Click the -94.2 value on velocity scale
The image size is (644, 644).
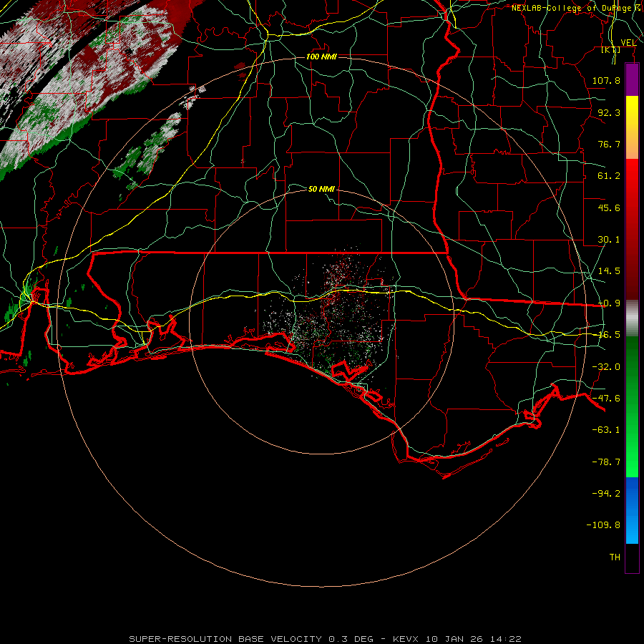point(606,493)
